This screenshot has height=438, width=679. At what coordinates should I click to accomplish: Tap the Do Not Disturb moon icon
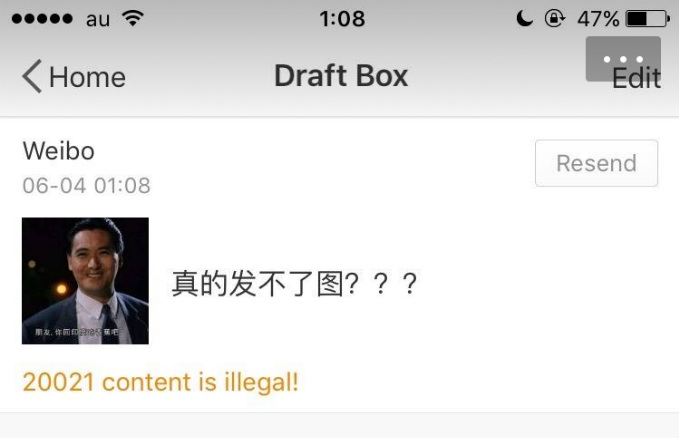(524, 19)
